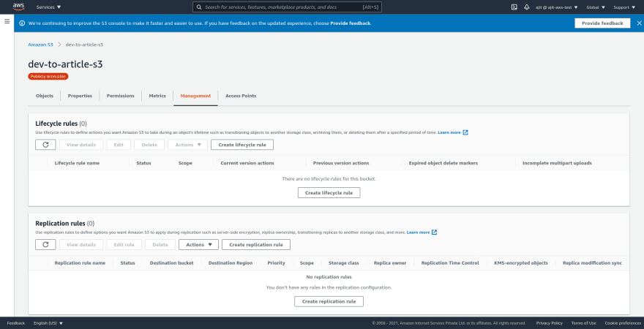644x329 pixels.
Task: Click Create lifecycle rule under empty table
Action: coord(329,193)
